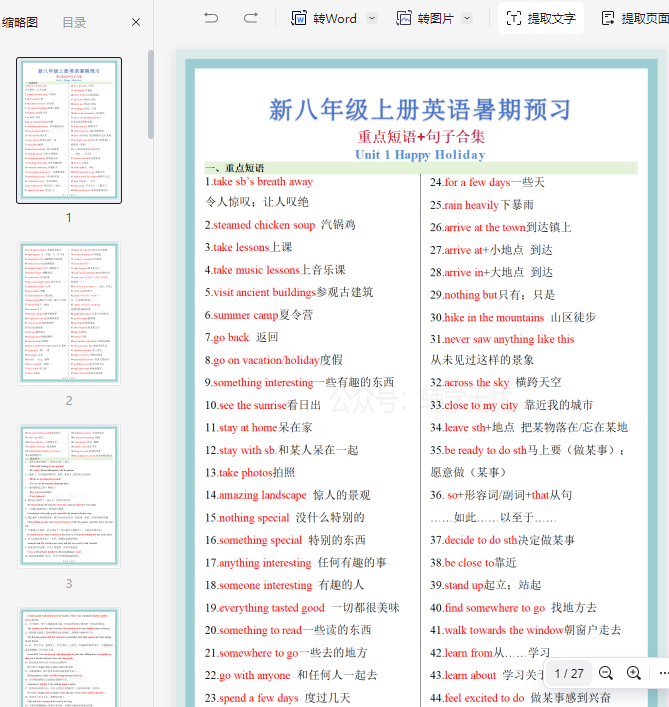669x707 pixels.
Task: Zoom in with the plus magnifier
Action: tap(634, 673)
